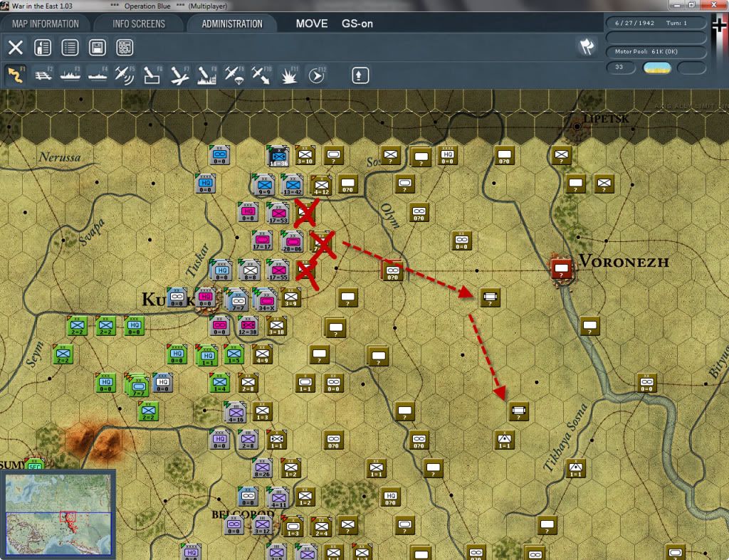Click the crossed flags icon
729x560 pixels.
point(587,46)
